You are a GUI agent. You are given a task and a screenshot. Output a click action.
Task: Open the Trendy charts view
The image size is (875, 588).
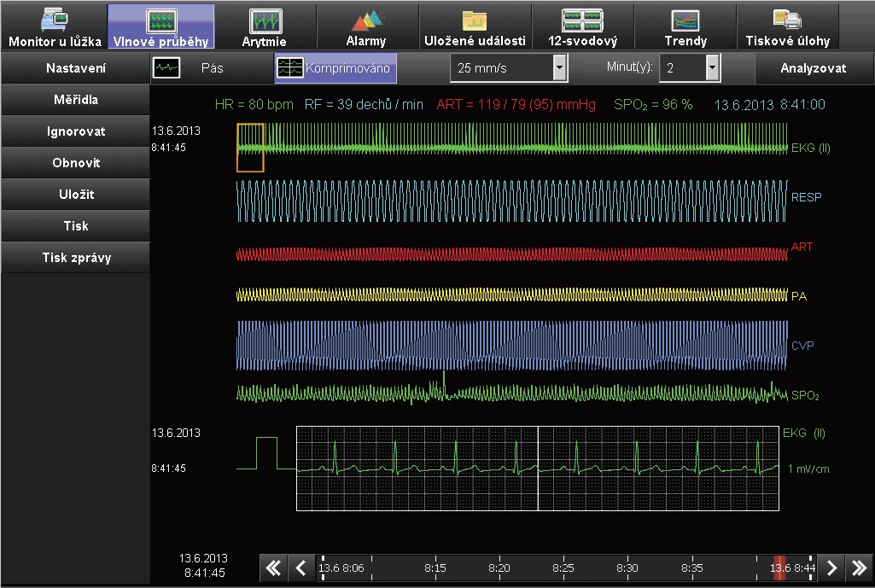[685, 26]
